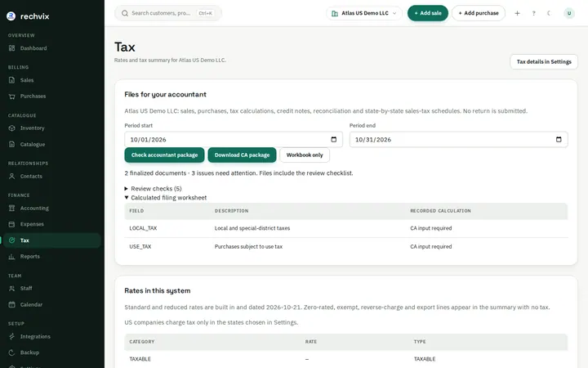Click the Catalogue sidebar icon
The width and height of the screenshot is (588, 368).
[x=12, y=144]
